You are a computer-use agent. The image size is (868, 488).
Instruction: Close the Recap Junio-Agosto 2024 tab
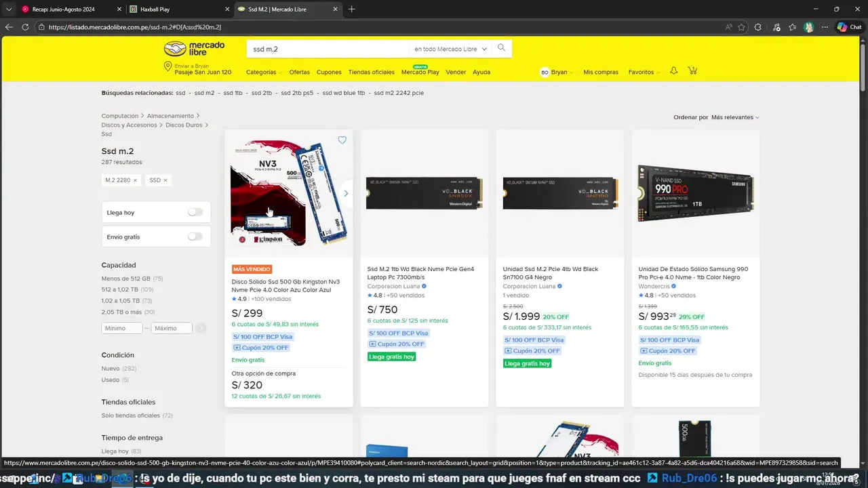pyautogui.click(x=119, y=9)
